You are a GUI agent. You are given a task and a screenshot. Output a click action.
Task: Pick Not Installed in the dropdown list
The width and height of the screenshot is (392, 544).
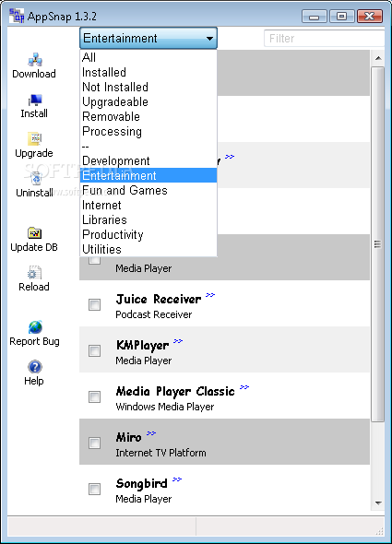coord(148,87)
